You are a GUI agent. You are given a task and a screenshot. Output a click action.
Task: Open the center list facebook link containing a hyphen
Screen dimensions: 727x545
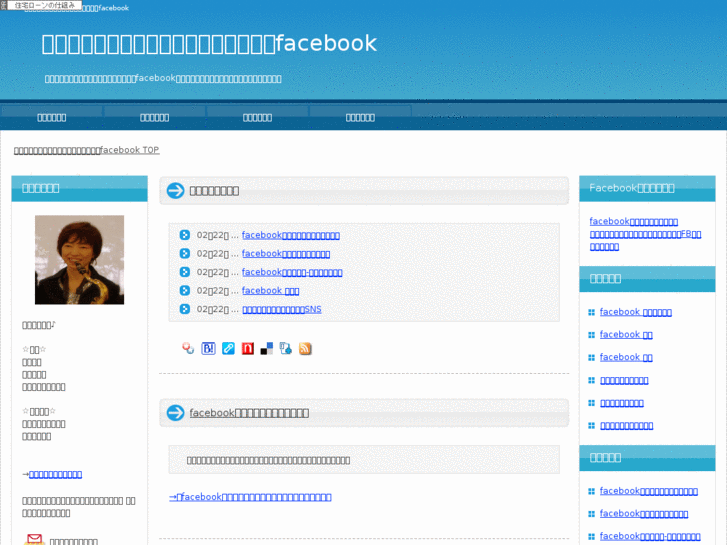(x=292, y=272)
